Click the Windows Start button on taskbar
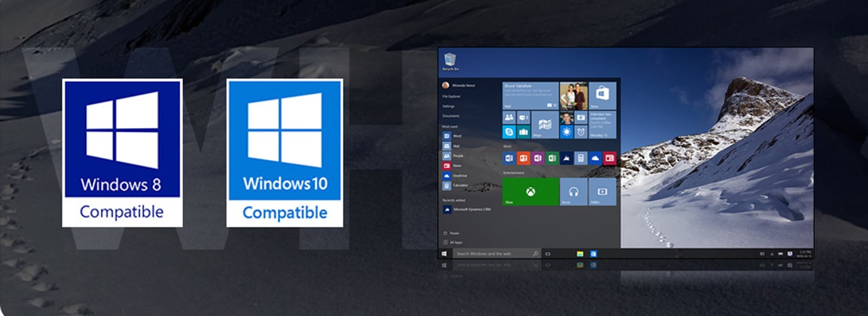868x316 pixels. coord(443,253)
